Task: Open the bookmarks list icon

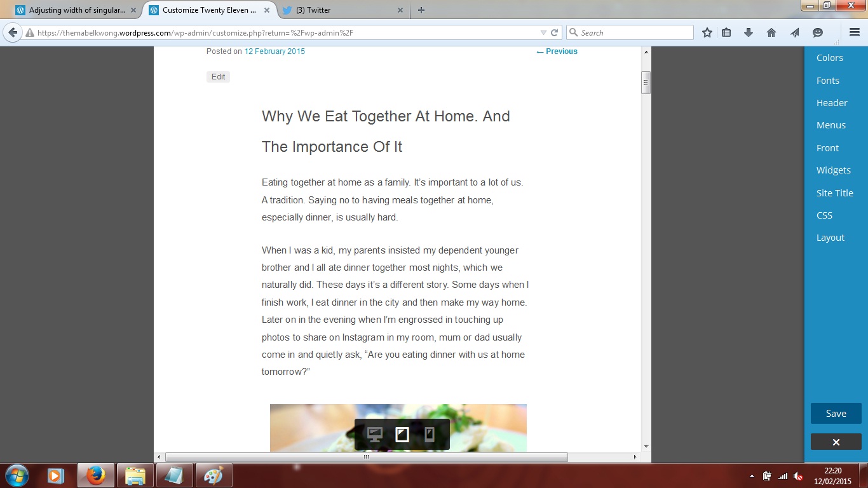Action: [x=726, y=32]
